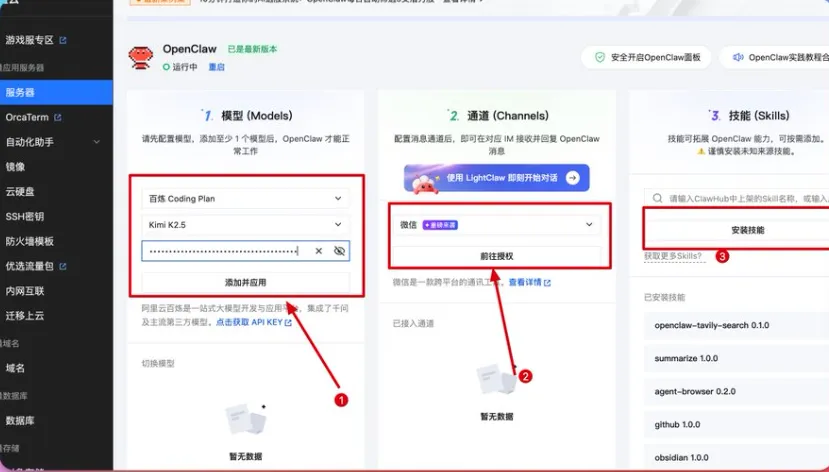Click the search magnifier icon in Skills
Image resolution: width=829 pixels, height=472 pixels.
657,198
